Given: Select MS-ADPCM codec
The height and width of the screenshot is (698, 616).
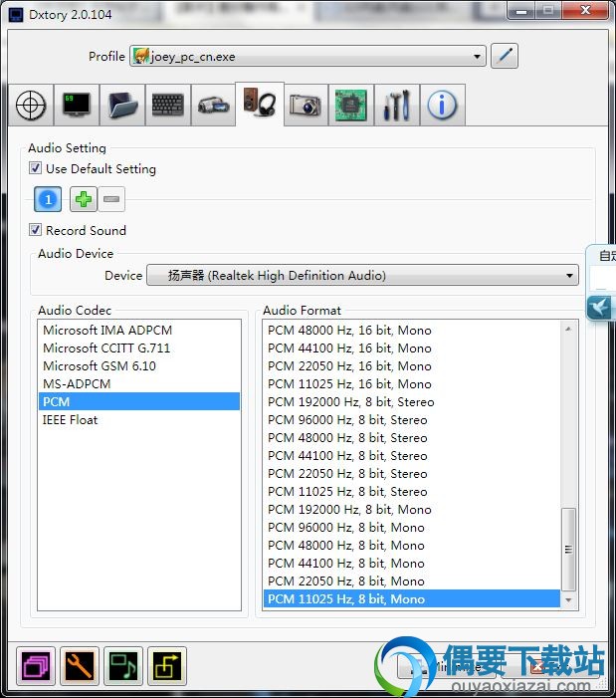Looking at the screenshot, I should (x=138, y=383).
